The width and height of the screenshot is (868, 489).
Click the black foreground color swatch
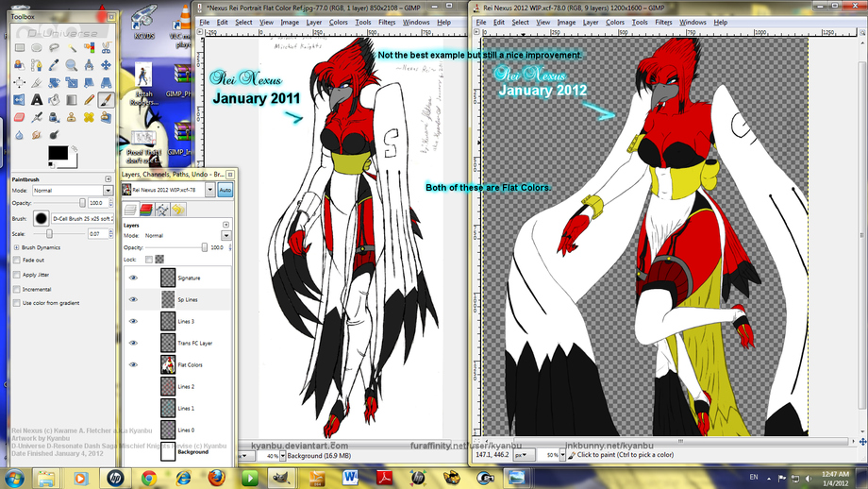coord(56,151)
